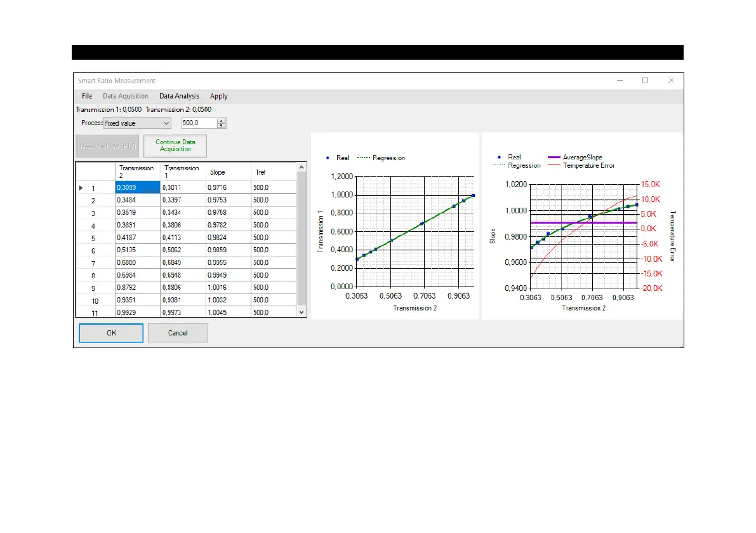Select cell 0,3011 in row 1
This screenshot has width=756, height=533.
(183, 187)
